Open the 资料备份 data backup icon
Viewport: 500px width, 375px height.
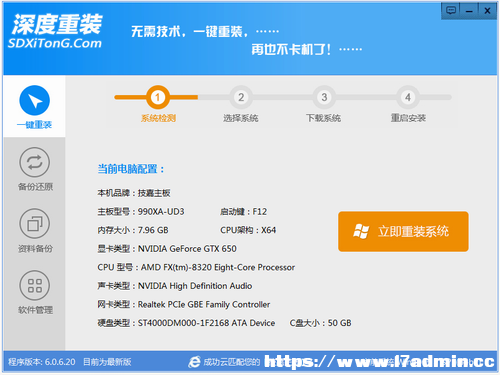click(x=34, y=224)
